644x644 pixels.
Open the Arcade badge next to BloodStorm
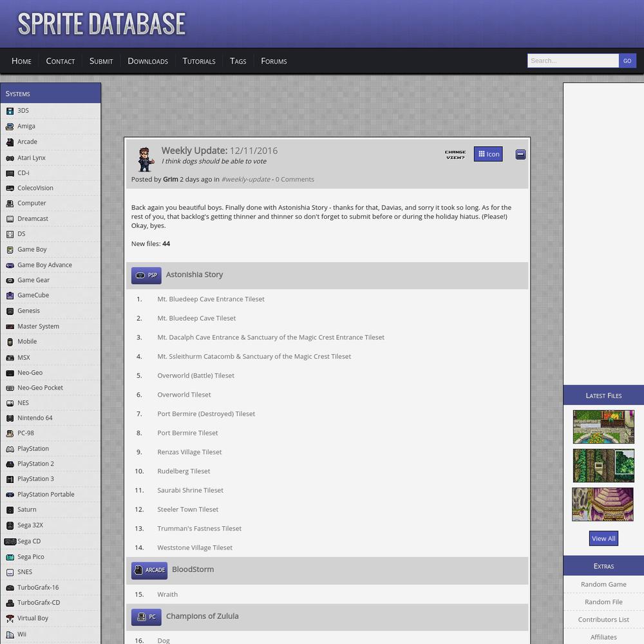click(149, 570)
